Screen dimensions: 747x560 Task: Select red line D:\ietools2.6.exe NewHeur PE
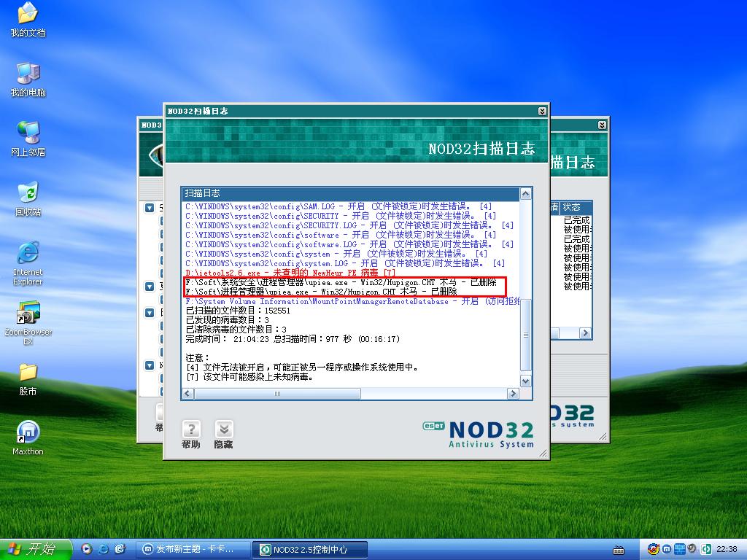(x=290, y=273)
